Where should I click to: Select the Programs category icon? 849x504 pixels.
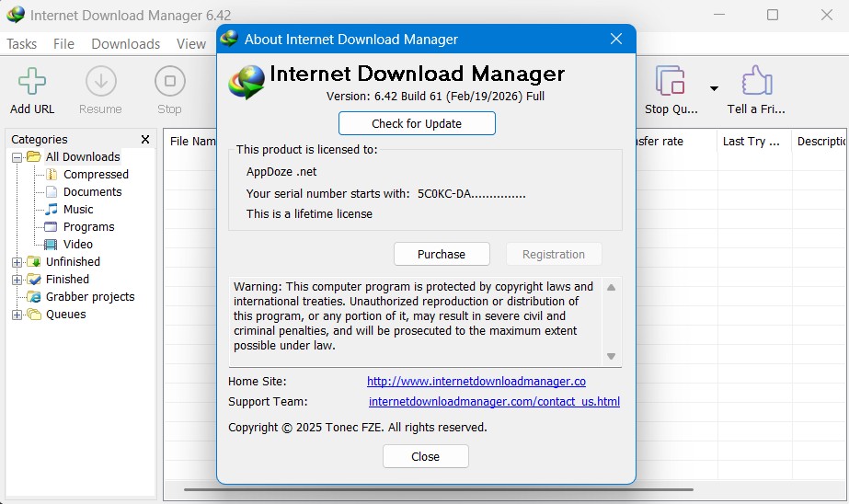(51, 227)
